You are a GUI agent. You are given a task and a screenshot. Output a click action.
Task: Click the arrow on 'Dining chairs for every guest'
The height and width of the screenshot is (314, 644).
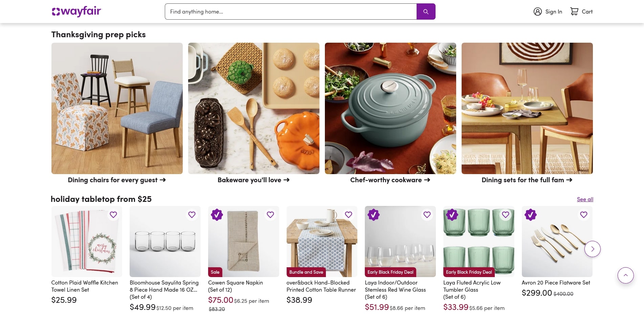click(x=163, y=180)
